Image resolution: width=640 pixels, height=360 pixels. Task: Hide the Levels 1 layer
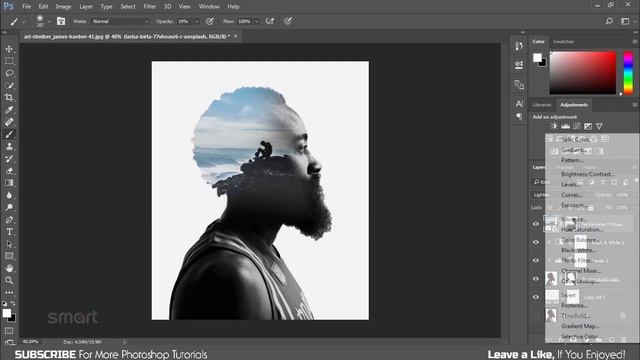536,260
